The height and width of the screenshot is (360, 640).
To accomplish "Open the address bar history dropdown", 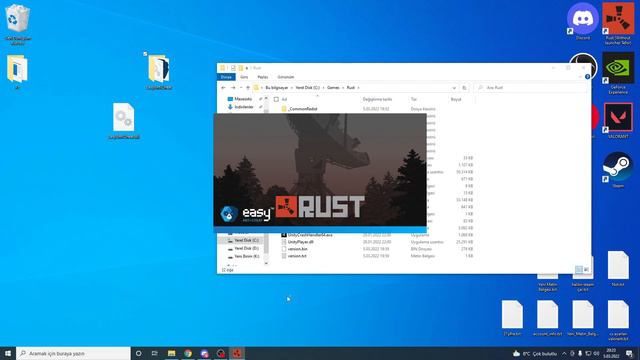I will click(x=454, y=88).
